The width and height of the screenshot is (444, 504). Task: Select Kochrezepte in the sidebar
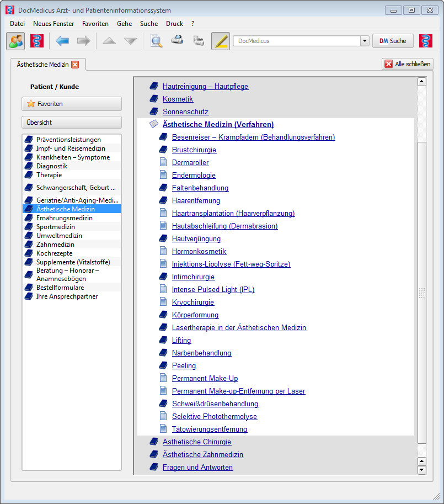72,253
